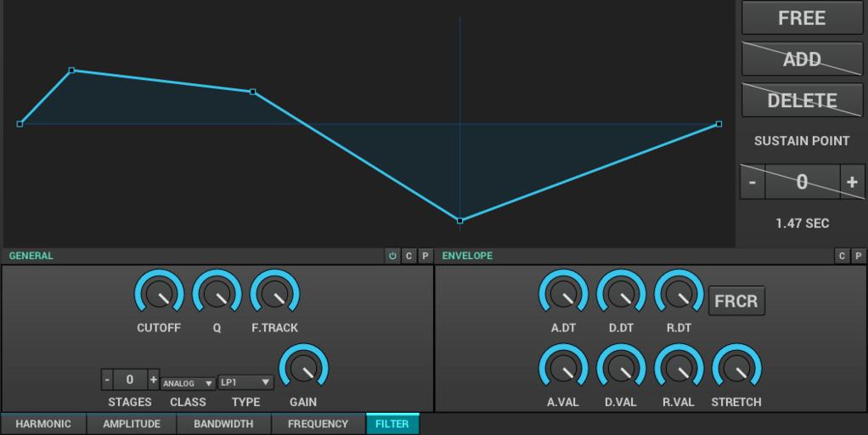Increase the STAGES value with plus

153,380
